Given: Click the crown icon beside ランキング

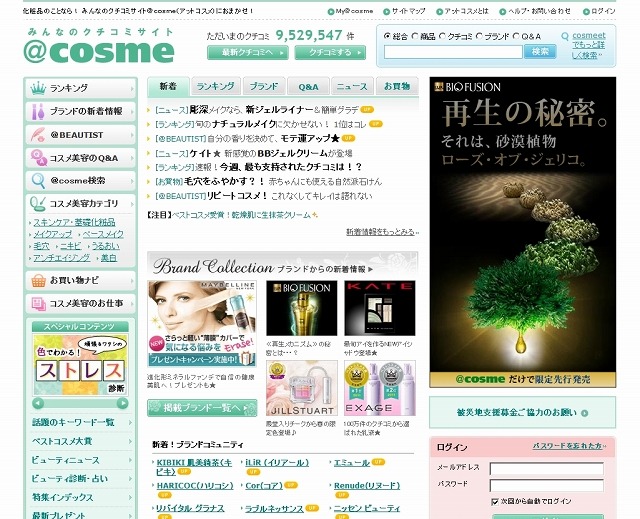Looking at the screenshot, I should 38,88.
